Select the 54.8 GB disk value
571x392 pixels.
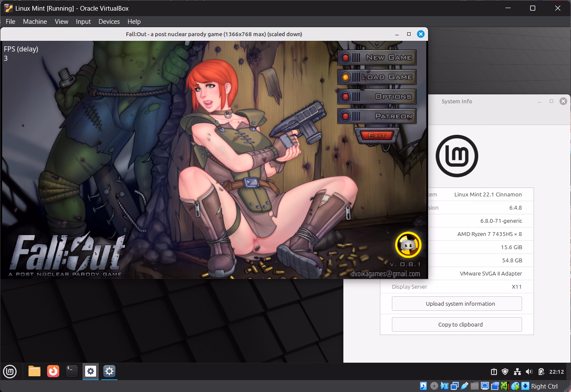(512, 260)
